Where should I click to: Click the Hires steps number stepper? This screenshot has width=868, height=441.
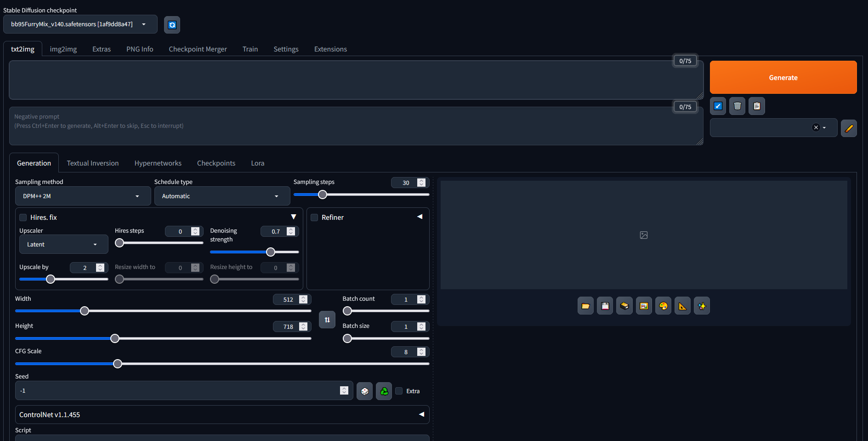195,231
